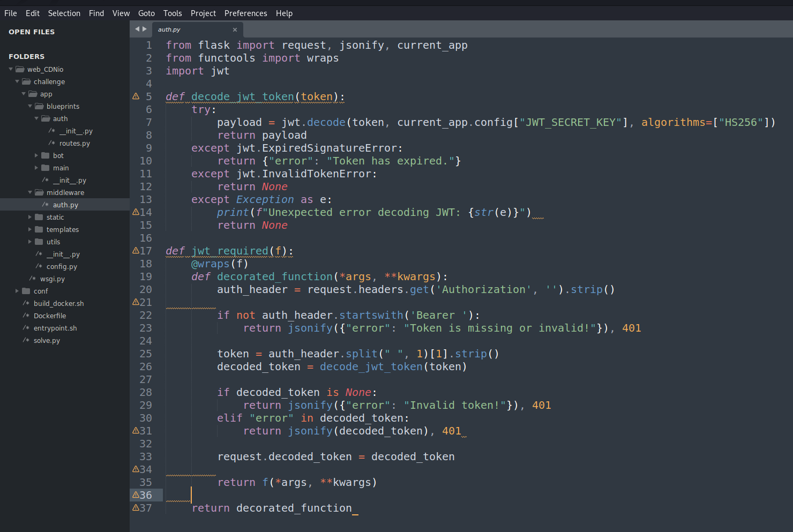Click the tab navigation left arrow

click(137, 29)
